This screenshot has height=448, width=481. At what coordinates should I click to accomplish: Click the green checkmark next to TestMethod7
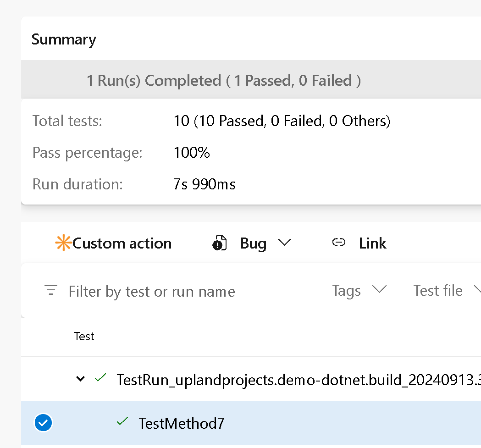pyautogui.click(x=122, y=420)
